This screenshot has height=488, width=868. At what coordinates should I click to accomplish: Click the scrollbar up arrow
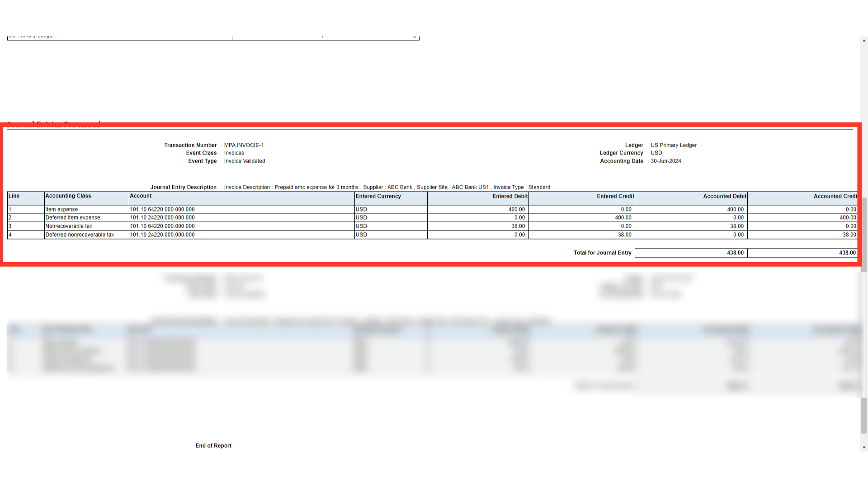[x=864, y=40]
